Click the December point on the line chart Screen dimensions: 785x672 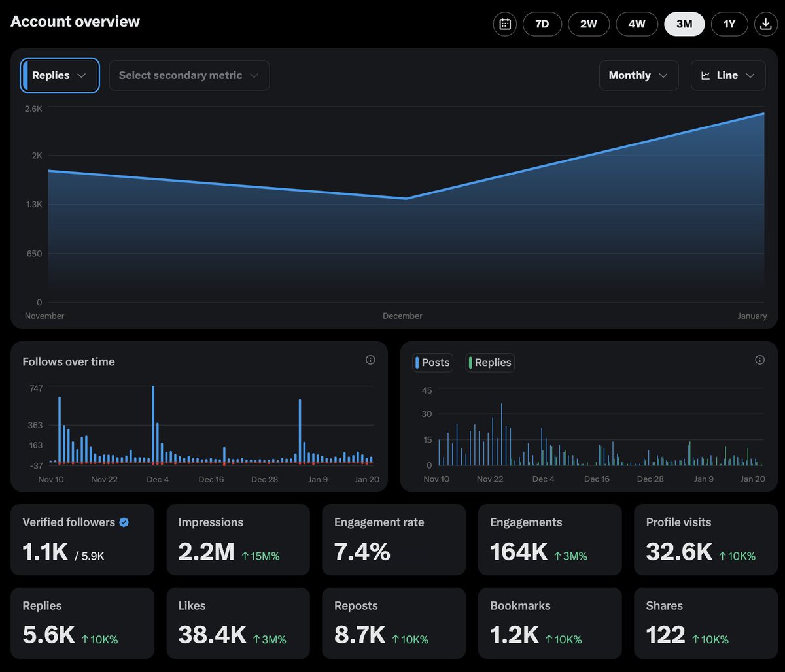click(406, 199)
